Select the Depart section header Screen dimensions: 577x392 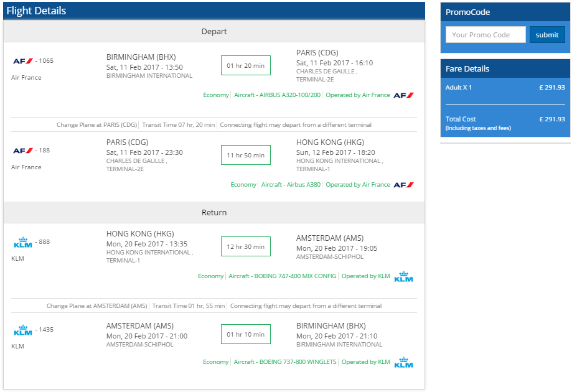[x=213, y=32]
